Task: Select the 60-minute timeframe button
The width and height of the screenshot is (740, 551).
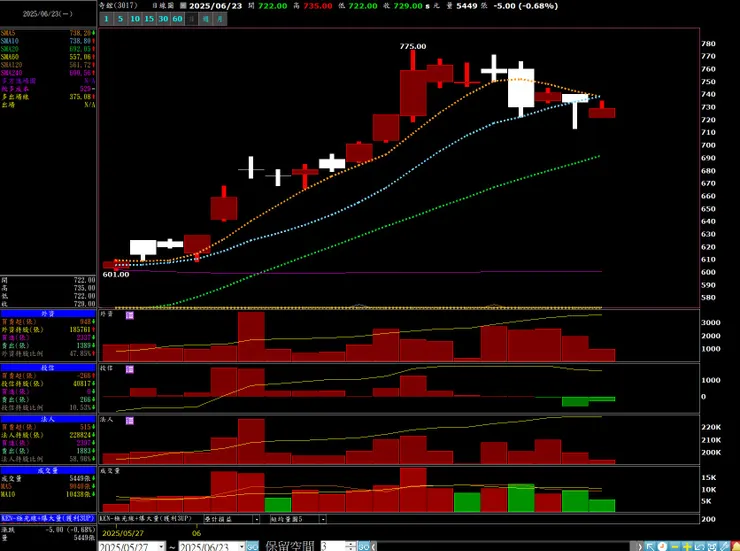Action: [177, 19]
